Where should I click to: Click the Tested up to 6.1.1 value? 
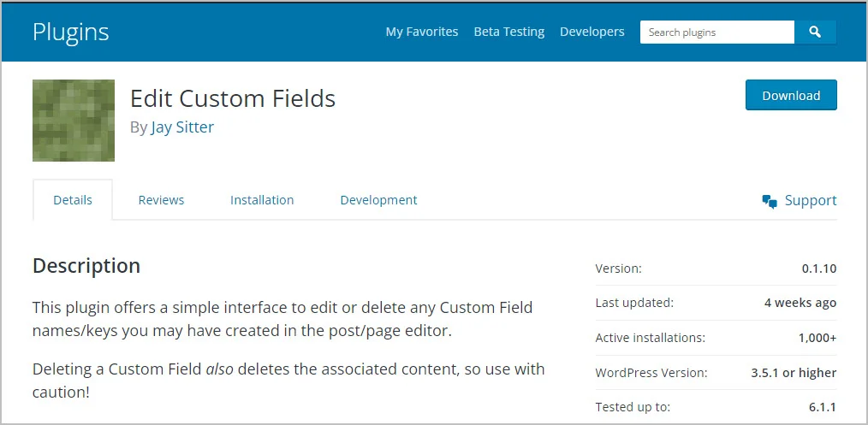[x=823, y=407]
